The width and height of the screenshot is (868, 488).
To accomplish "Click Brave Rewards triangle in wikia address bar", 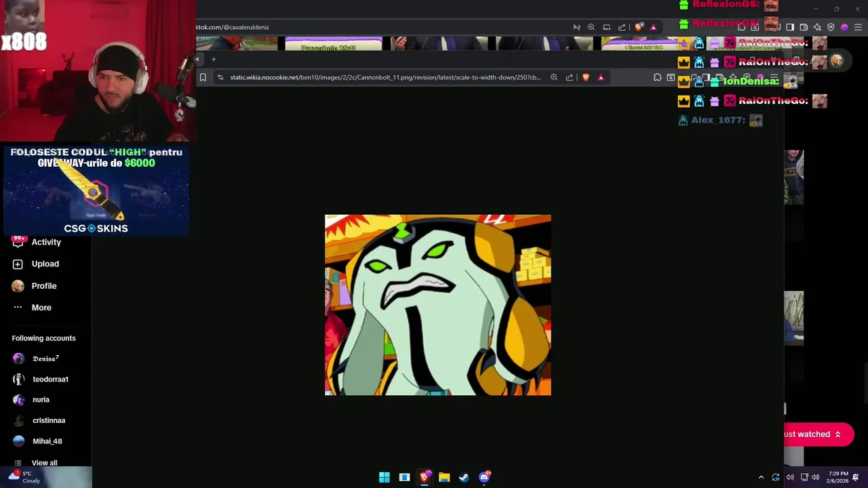I will [601, 77].
